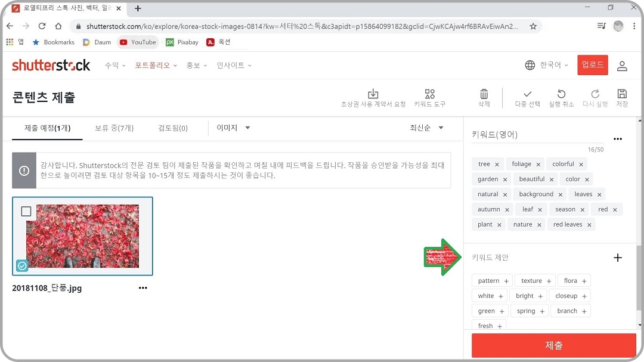This screenshot has width=644, height=362.
Task: Expand the 포트폴리오 menu
Action: tap(156, 66)
